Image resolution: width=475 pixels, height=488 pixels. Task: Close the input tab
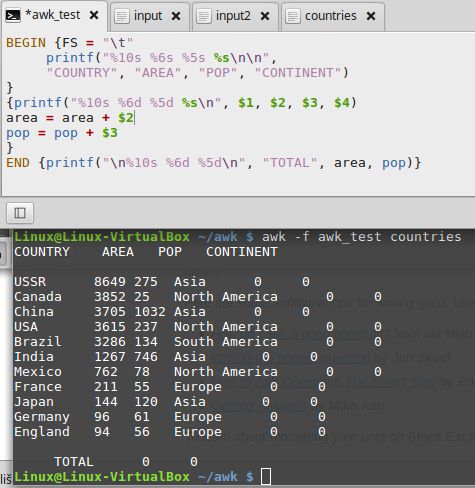[x=176, y=16]
